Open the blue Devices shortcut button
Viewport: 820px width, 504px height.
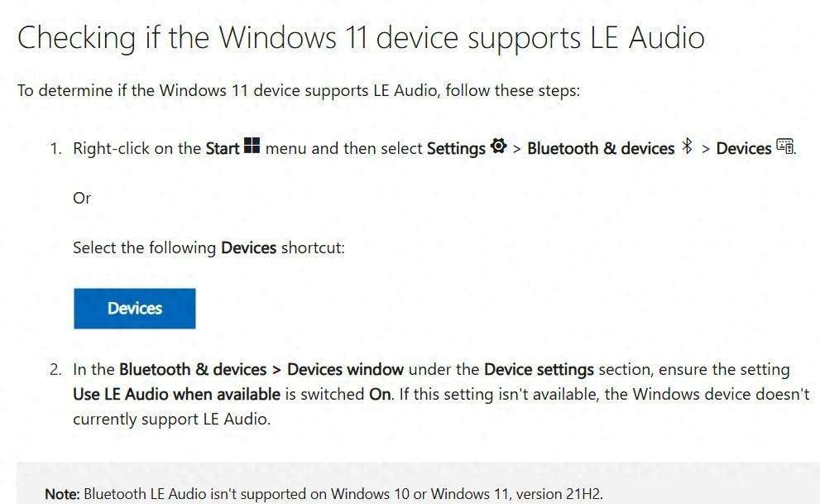click(135, 309)
